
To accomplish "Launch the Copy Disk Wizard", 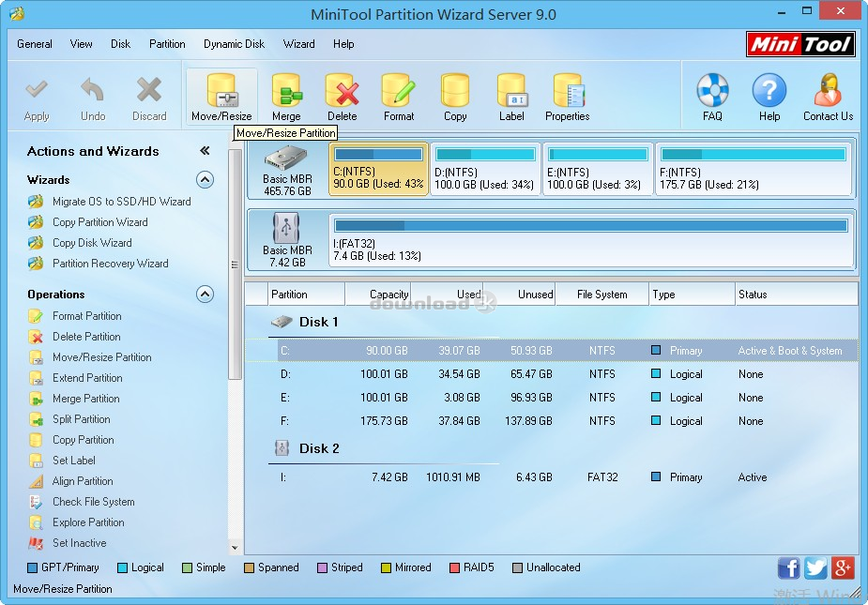I will (92, 242).
